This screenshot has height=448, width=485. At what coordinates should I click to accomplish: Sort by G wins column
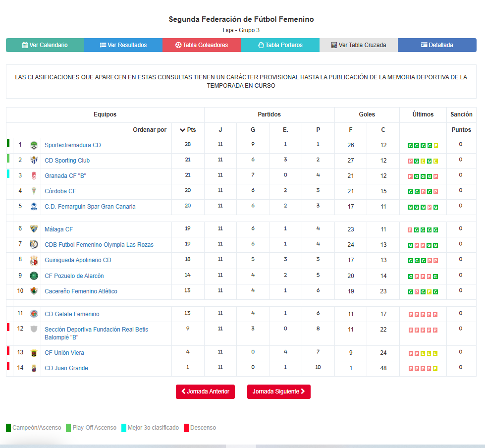coord(253,130)
